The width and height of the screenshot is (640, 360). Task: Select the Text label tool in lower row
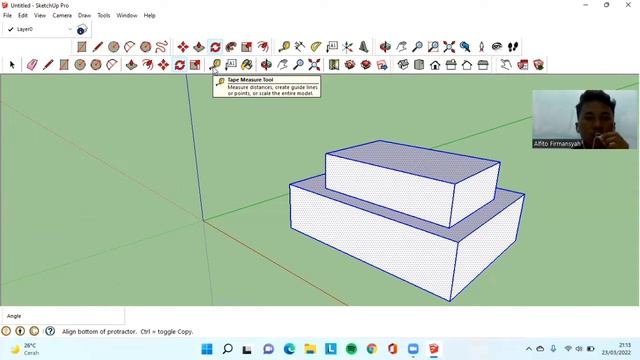coord(231,65)
